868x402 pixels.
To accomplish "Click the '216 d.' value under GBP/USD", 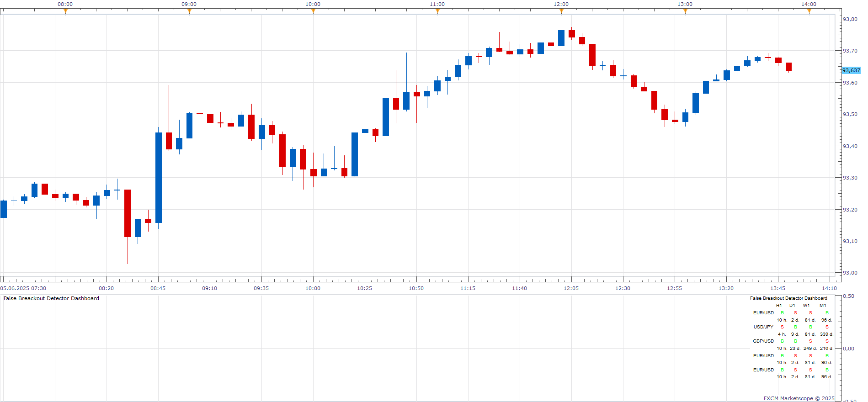I will 827,349.
